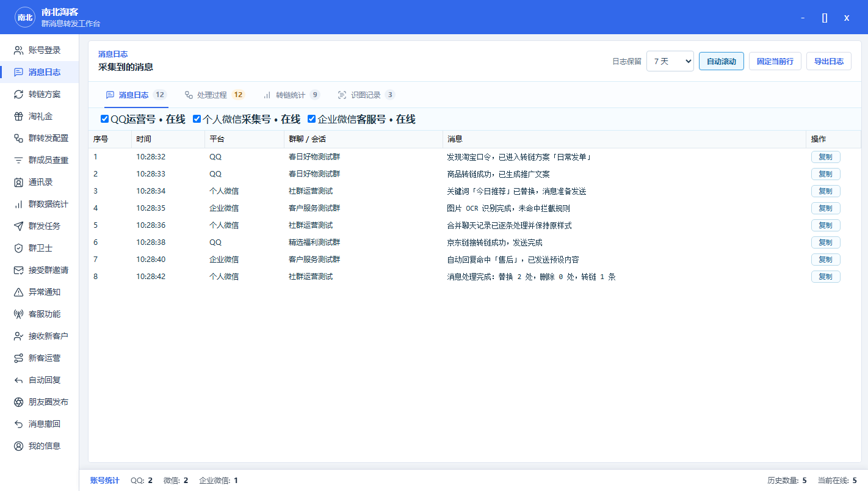Open the 日志保留 7天 dropdown

(670, 61)
